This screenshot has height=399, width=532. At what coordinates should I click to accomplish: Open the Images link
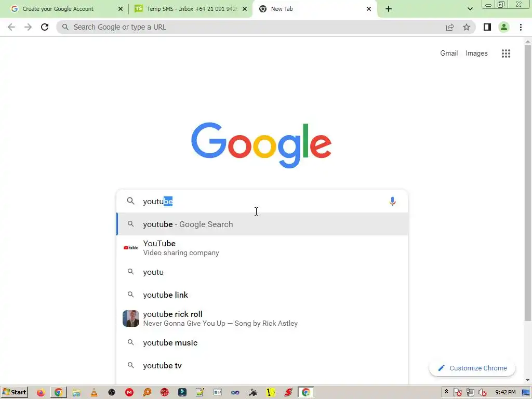476,54
